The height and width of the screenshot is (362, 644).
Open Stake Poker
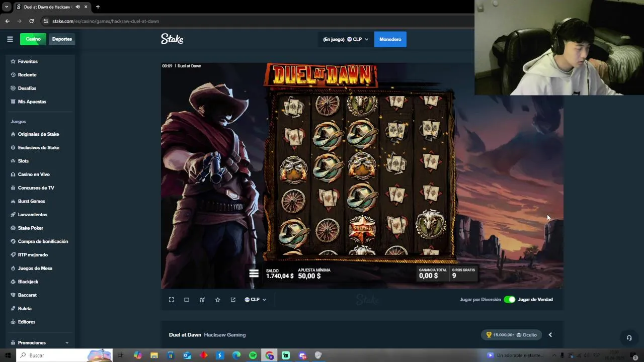click(x=30, y=228)
